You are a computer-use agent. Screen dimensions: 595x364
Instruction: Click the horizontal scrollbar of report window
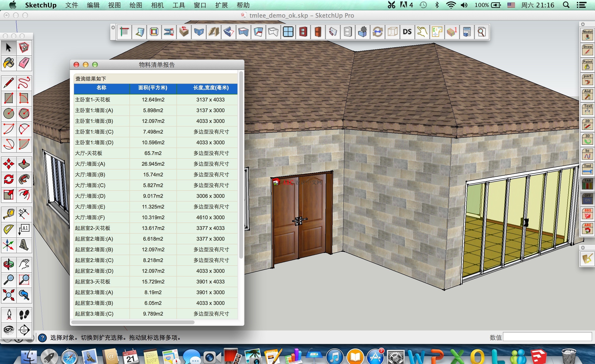click(x=133, y=322)
